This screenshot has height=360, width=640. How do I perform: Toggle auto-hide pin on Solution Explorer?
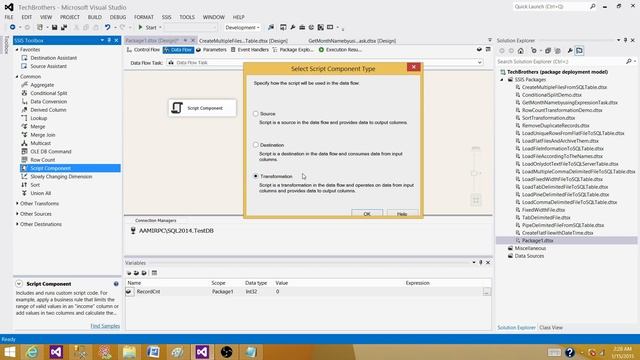tap(625, 40)
